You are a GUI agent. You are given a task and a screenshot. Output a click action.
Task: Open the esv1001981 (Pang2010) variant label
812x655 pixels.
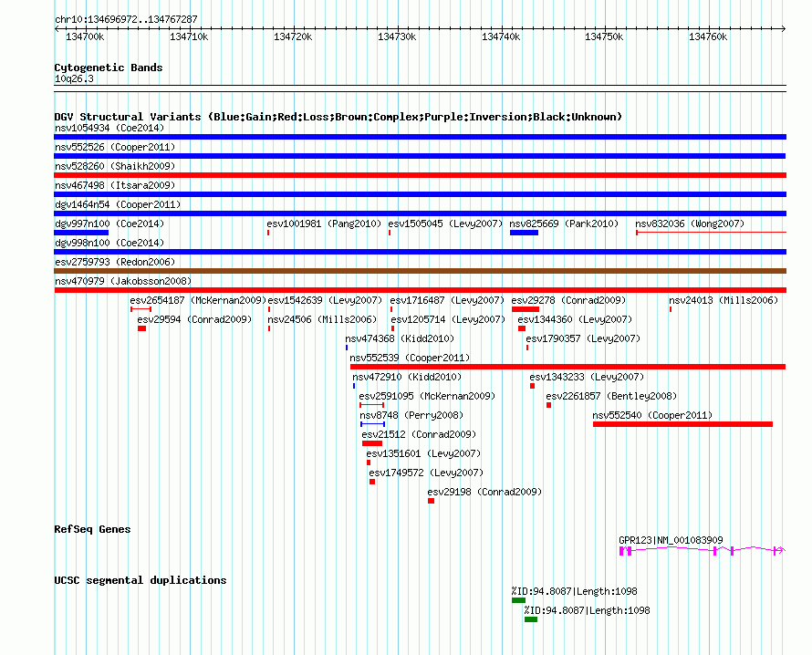coord(324,224)
